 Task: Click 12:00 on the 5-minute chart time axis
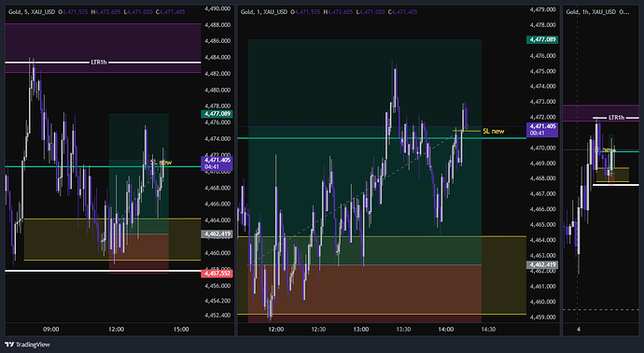click(117, 329)
